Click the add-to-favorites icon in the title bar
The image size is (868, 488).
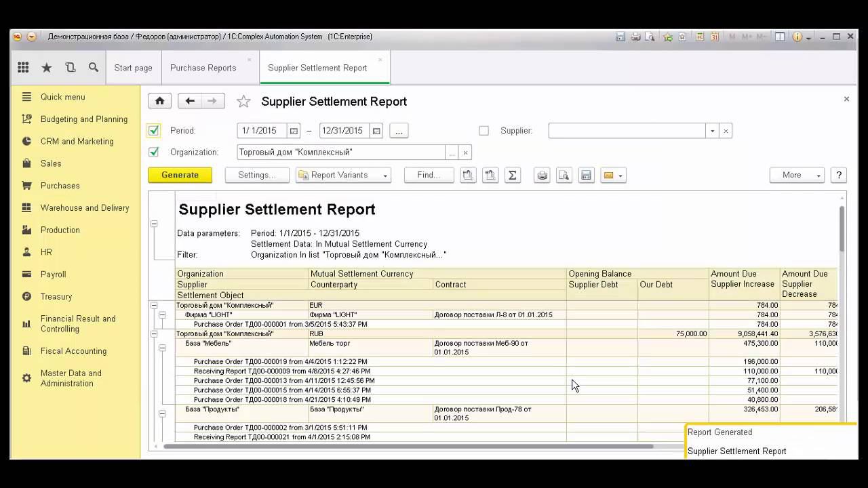(668, 37)
